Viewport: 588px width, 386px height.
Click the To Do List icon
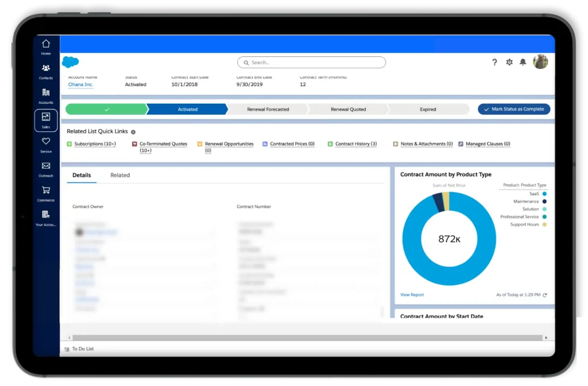pos(67,349)
